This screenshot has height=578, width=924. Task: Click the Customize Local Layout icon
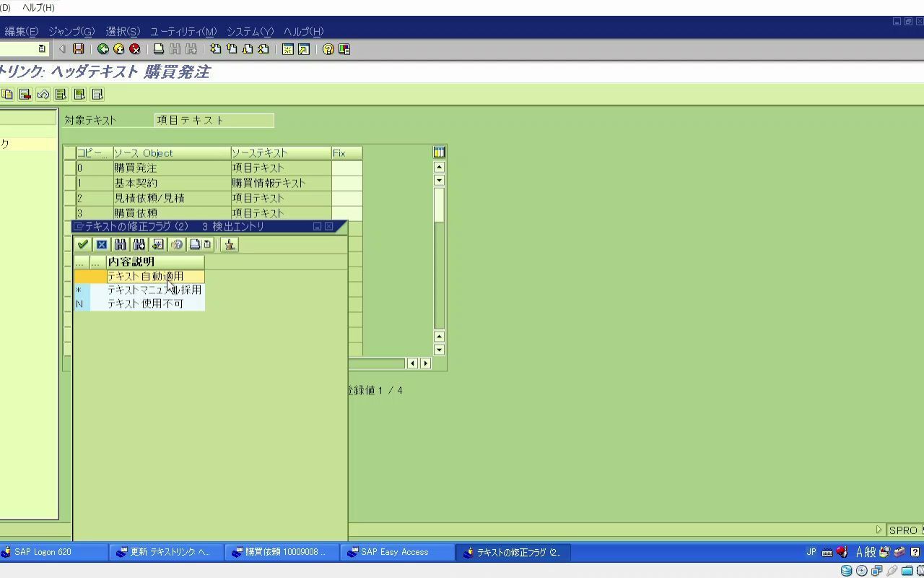[344, 49]
